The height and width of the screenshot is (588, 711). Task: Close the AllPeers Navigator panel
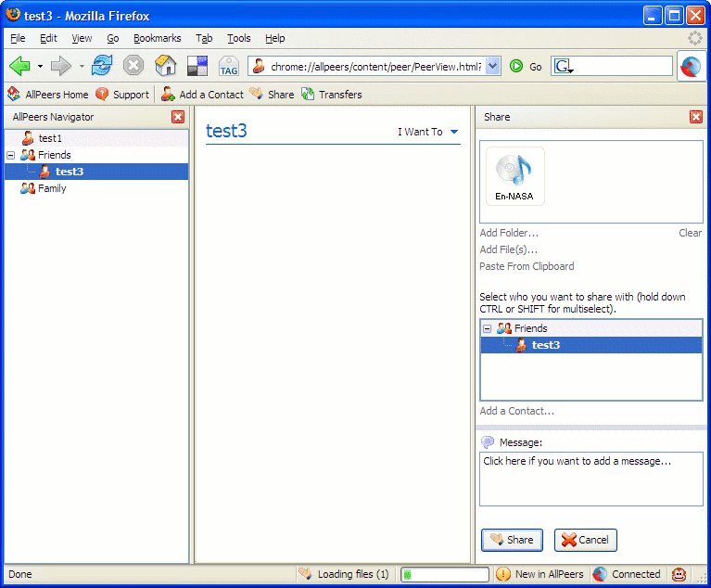point(178,117)
